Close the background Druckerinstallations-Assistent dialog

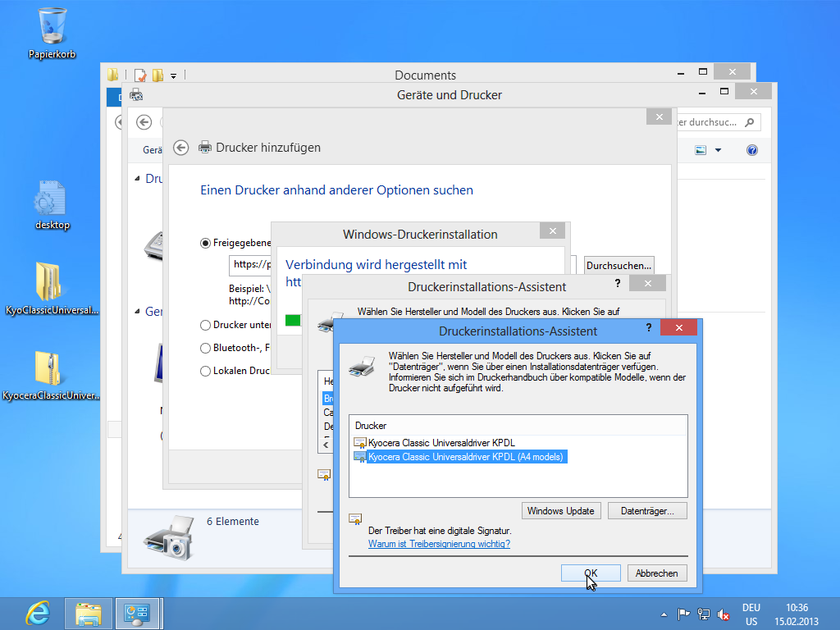(x=648, y=283)
